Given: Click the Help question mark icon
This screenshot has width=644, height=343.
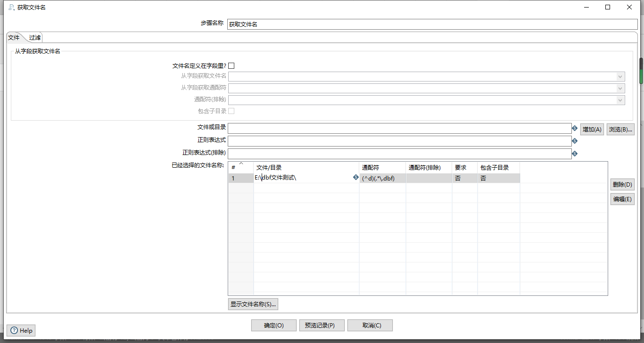Looking at the screenshot, I should point(15,330).
